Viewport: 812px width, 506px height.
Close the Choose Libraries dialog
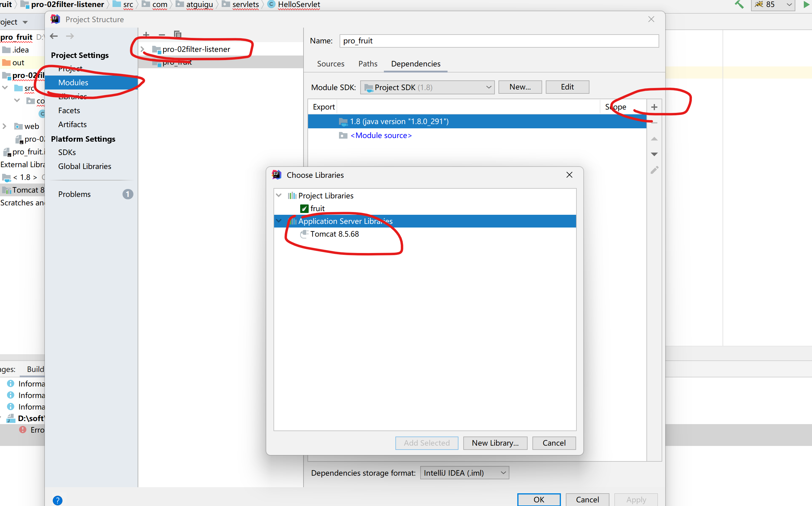point(569,175)
